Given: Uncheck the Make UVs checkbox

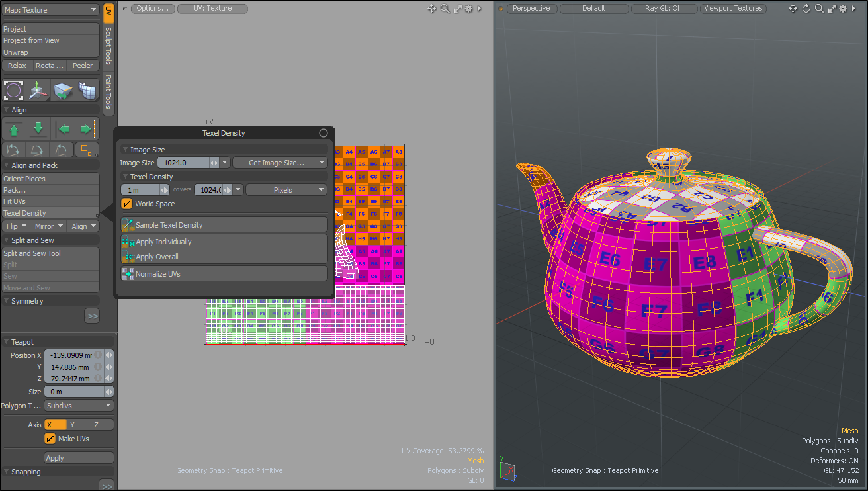Looking at the screenshot, I should click(50, 439).
